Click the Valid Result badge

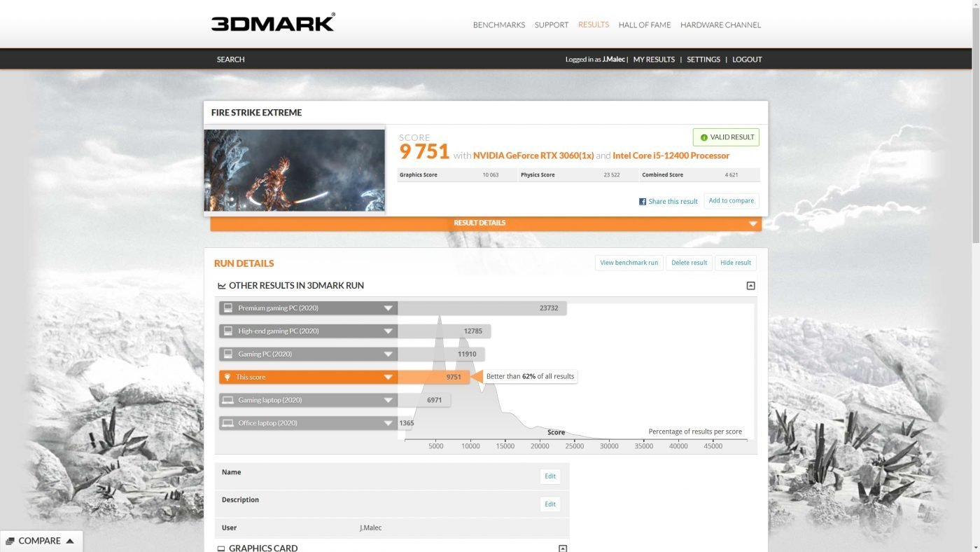[726, 137]
